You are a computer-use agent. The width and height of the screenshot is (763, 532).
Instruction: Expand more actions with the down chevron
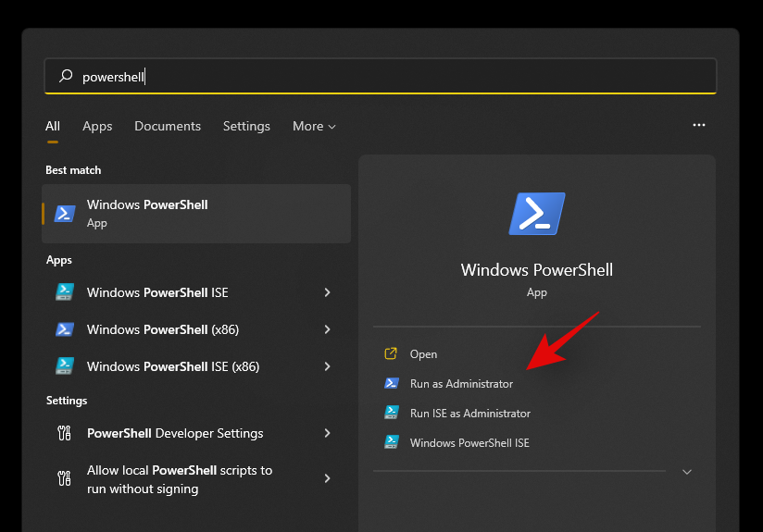[x=686, y=472]
